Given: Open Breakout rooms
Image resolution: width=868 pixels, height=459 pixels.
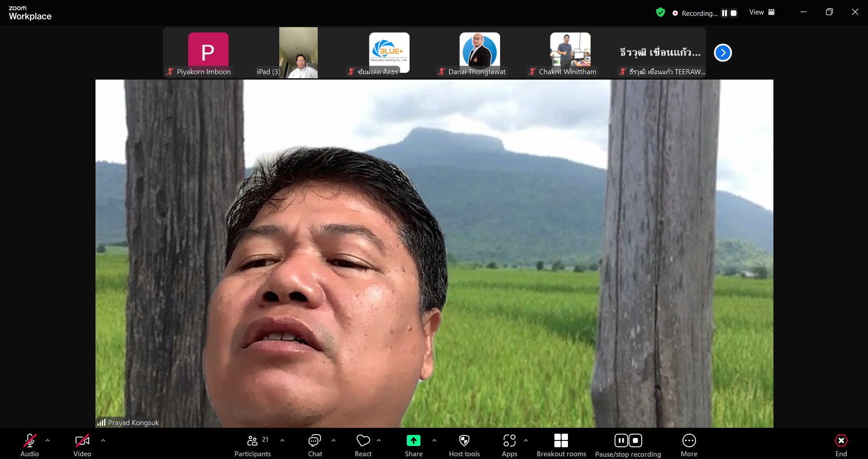Looking at the screenshot, I should coord(561,445).
